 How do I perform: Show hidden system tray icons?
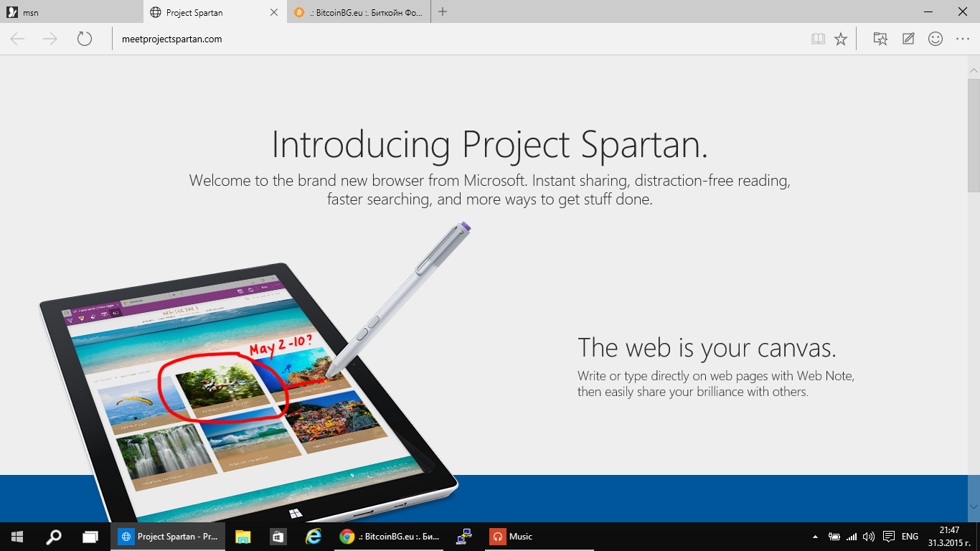coord(815,537)
